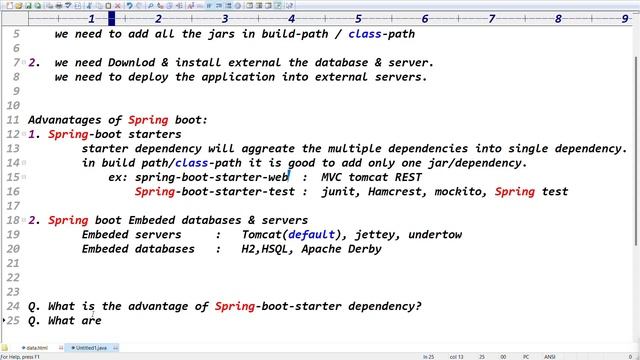Viewport: 640px width, 360px height.
Task: Click 'H2,HSQL,' on line 20
Action: (267, 249)
